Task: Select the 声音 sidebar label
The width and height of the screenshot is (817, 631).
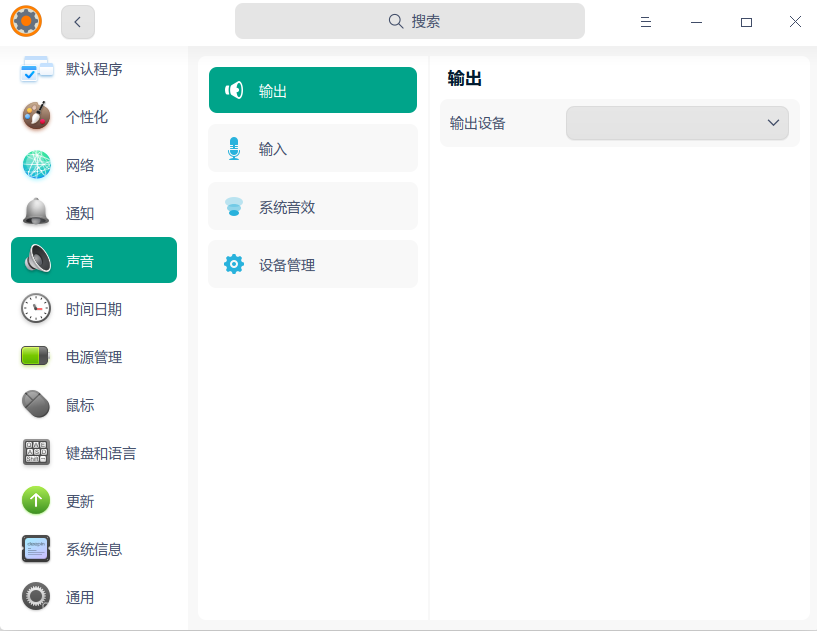Action: click(80, 261)
